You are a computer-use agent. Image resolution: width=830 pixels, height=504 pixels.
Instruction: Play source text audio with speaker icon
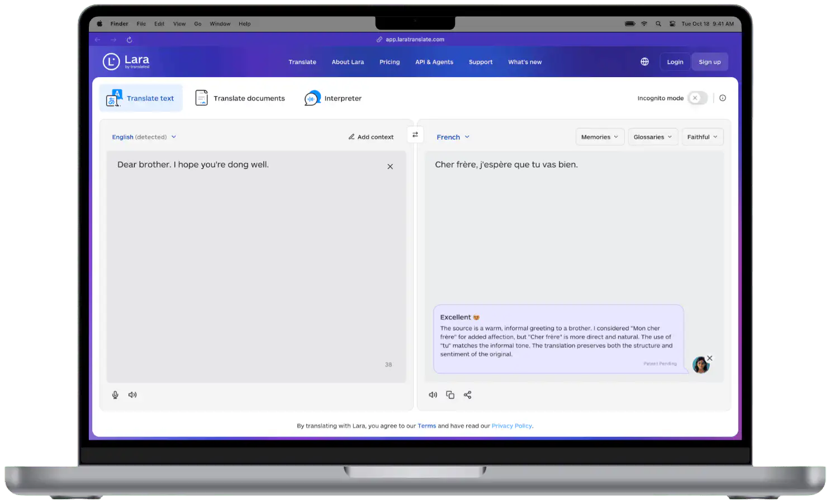point(132,395)
